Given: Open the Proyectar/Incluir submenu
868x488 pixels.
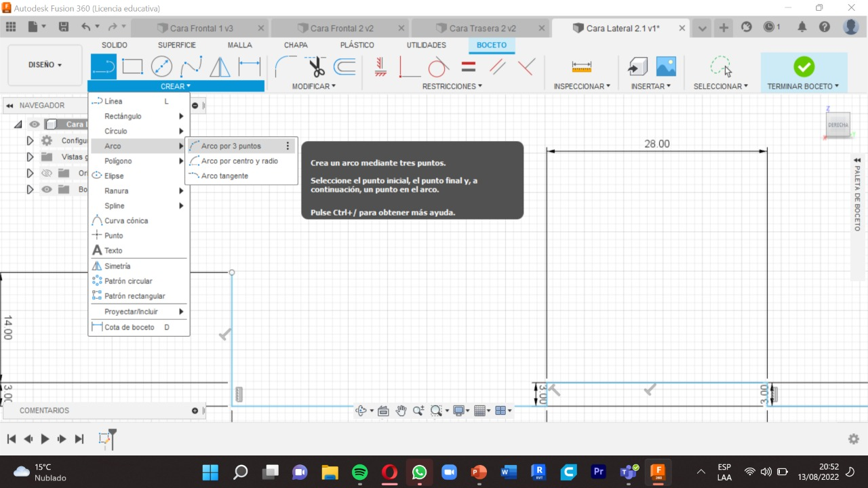Looking at the screenshot, I should pyautogui.click(x=139, y=311).
